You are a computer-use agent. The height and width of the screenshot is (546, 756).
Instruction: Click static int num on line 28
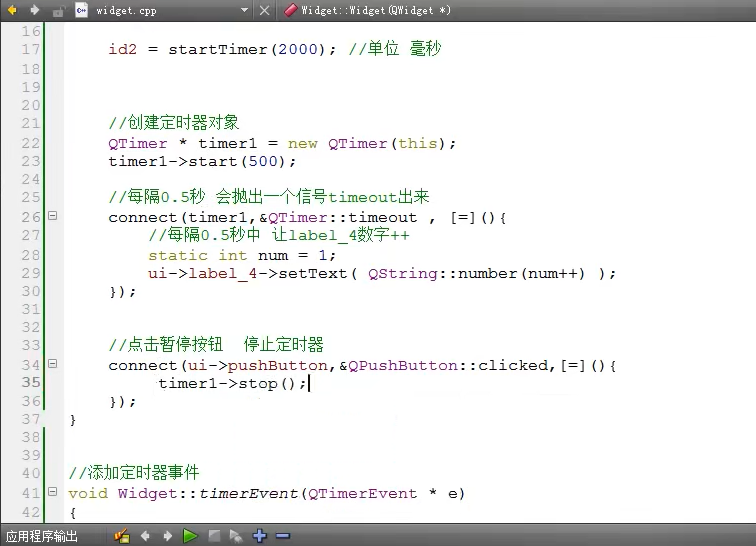218,255
